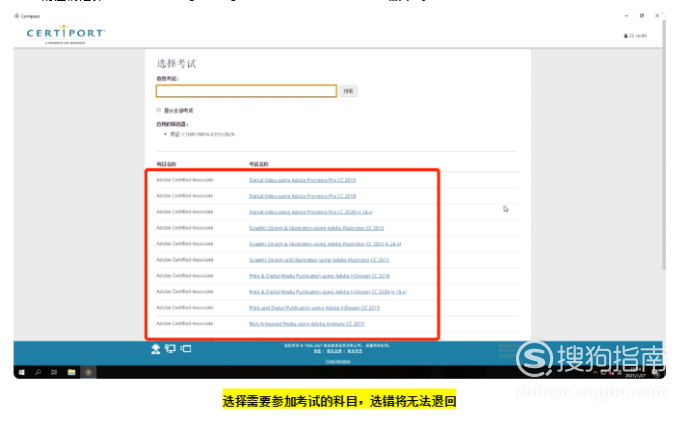Open Digital Video using Premiere Pro CC 2018

[x=302, y=196]
